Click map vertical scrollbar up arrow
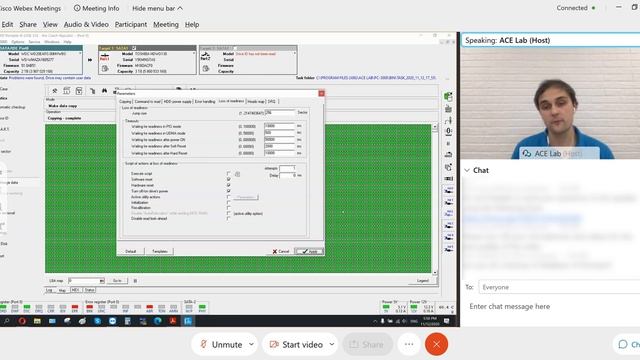The height and width of the screenshot is (360, 640). click(x=435, y=127)
